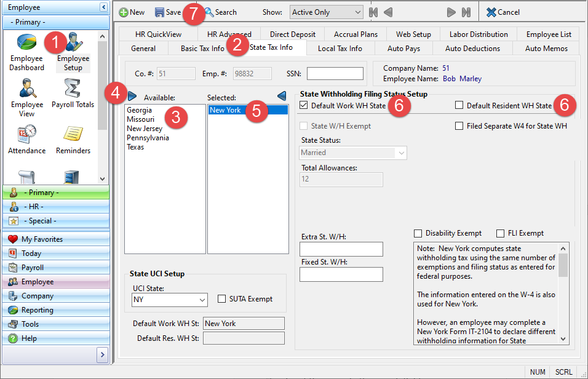Select Texas in the Available list
588x379 pixels.
click(135, 146)
